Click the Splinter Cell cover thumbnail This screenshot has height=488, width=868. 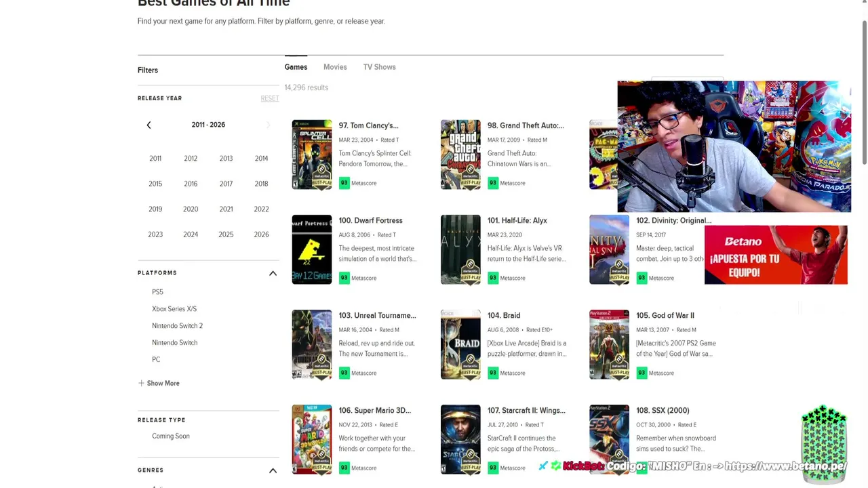[312, 155]
